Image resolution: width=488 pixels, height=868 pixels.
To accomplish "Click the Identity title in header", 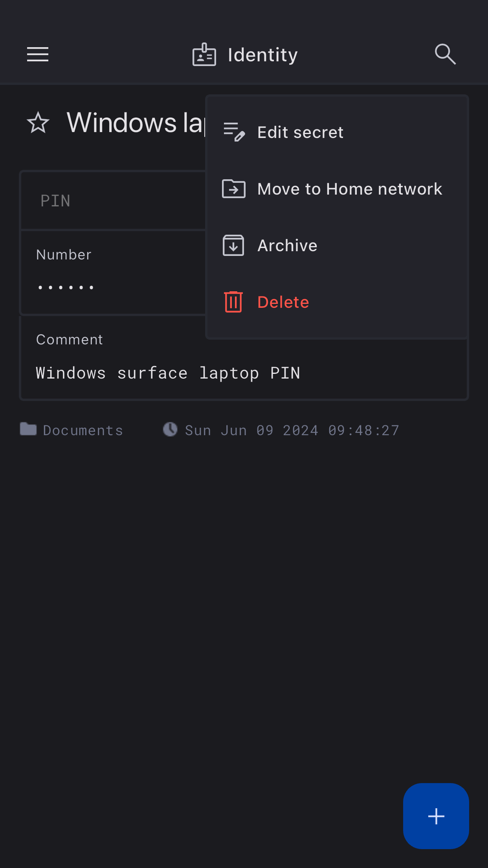I will [262, 55].
